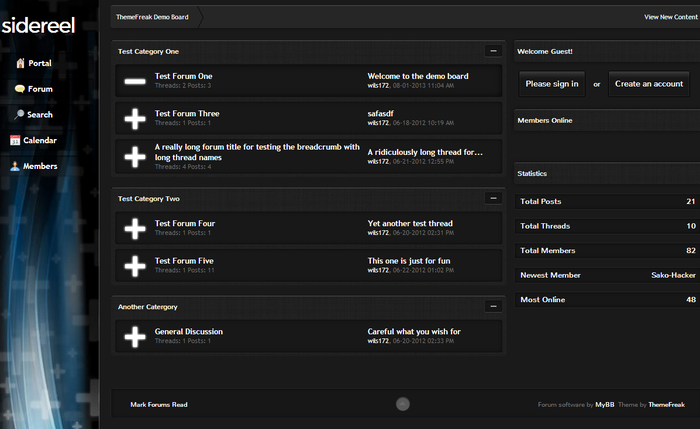The width and height of the screenshot is (700, 429).
Task: Open Search from the sidebar menu
Action: pyautogui.click(x=39, y=115)
